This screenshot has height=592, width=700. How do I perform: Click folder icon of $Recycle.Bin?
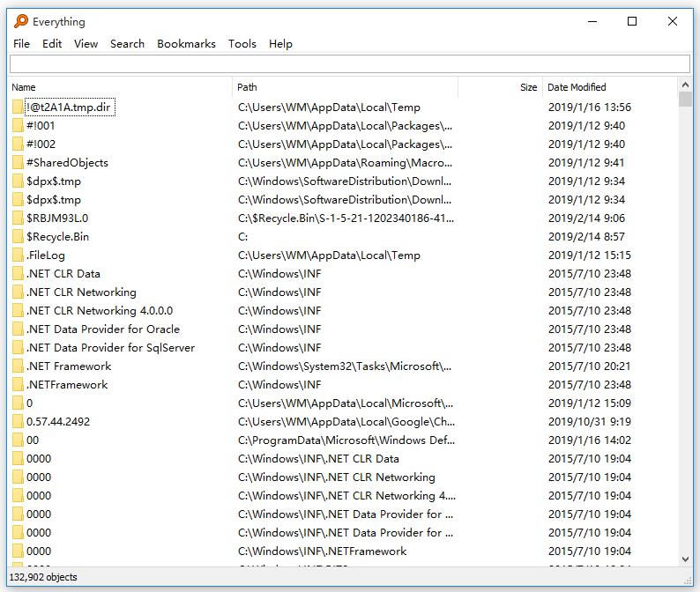click(x=18, y=236)
